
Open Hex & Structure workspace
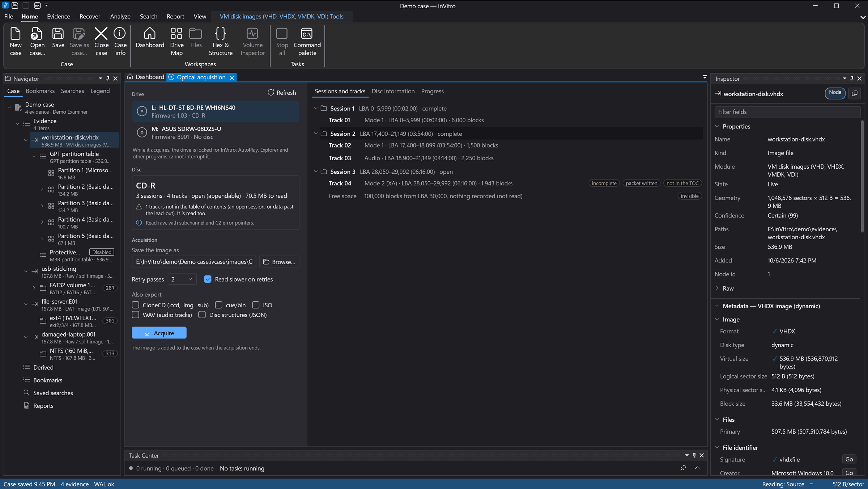221,41
